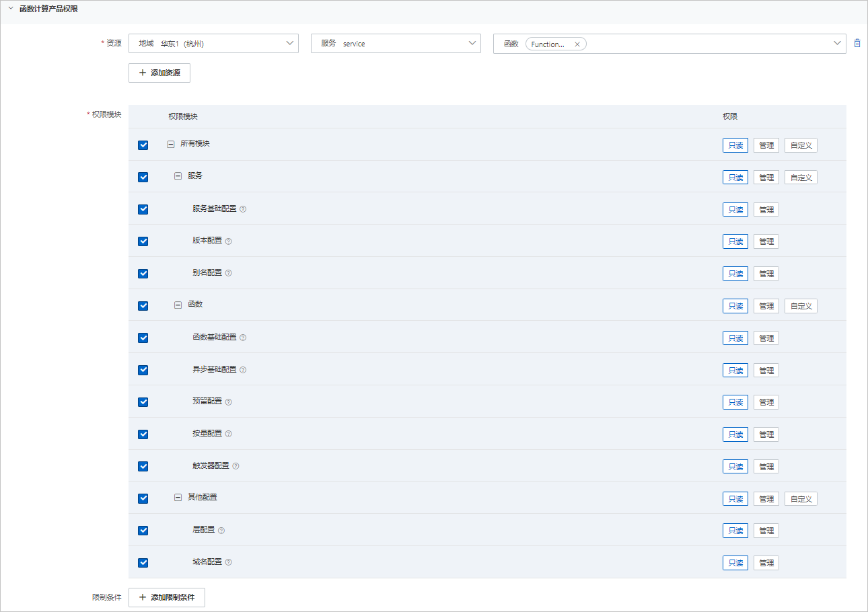Choose 自定义 for 服务 row
Viewport: 868px width, 612px height.
coord(801,178)
